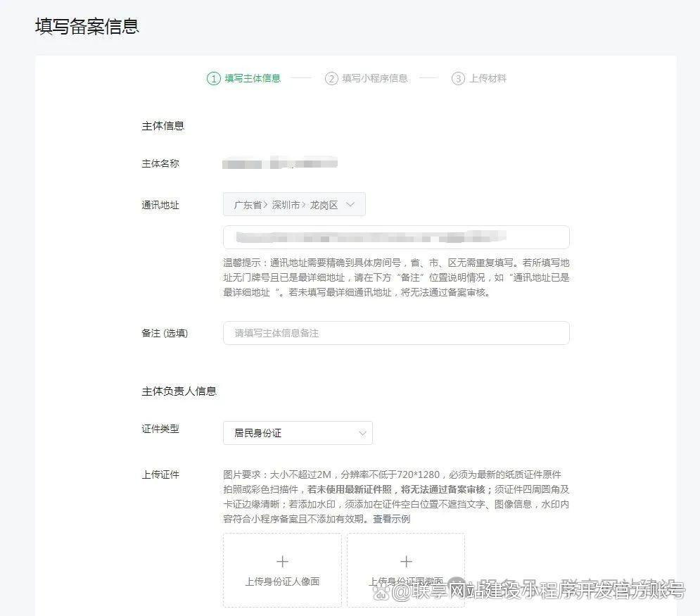
Task: Select 龙岗区 in the region selector
Action: click(x=324, y=205)
